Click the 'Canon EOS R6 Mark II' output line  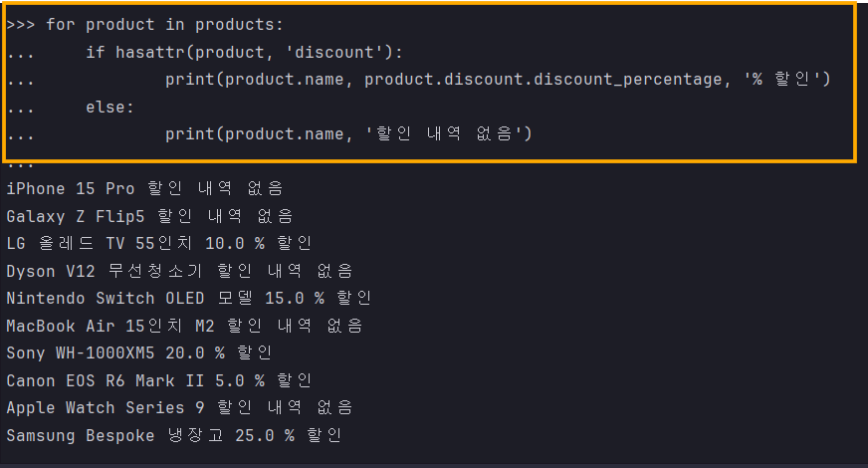coord(159,380)
